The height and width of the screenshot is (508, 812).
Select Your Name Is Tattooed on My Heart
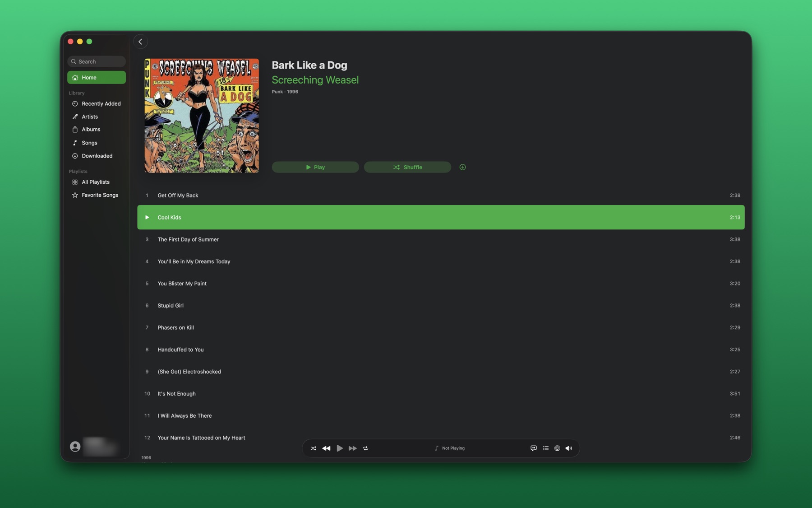pos(201,438)
